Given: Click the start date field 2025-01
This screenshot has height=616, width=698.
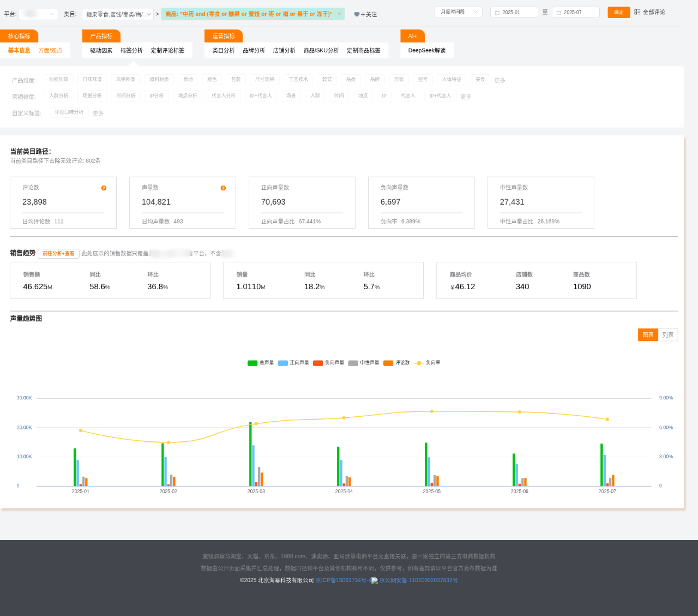Looking at the screenshot, I should pos(514,13).
